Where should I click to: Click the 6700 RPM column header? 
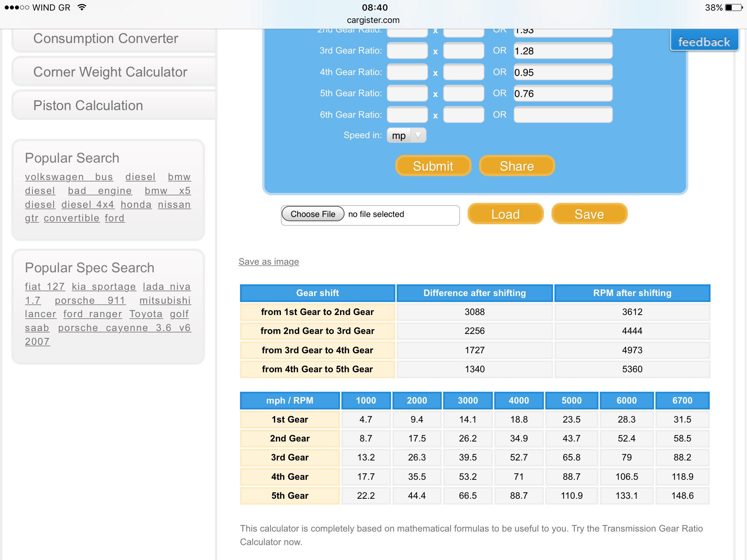tap(682, 401)
